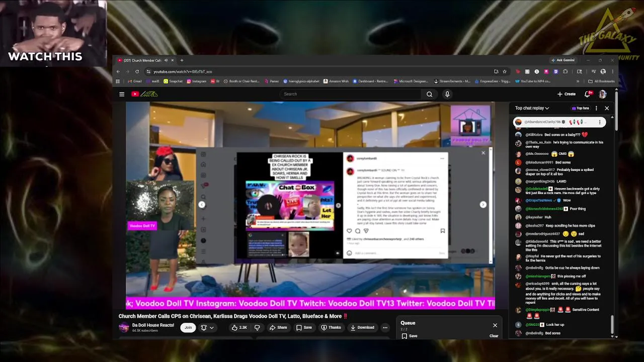644x362 pixels.
Task: Reload the browser page
Action: [137, 71]
